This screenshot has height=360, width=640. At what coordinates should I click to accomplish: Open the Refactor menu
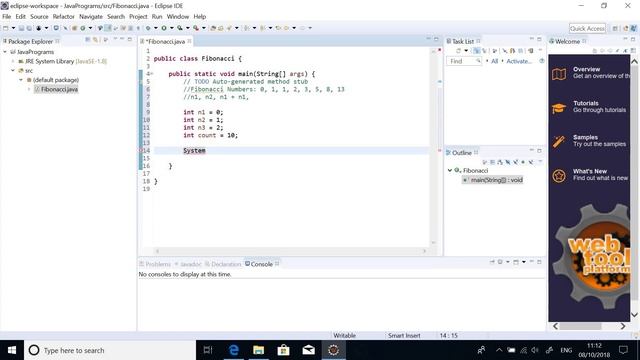coord(64,17)
